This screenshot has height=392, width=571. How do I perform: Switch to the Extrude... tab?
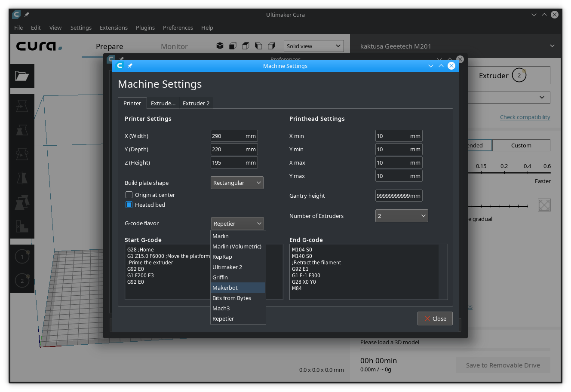tap(163, 103)
